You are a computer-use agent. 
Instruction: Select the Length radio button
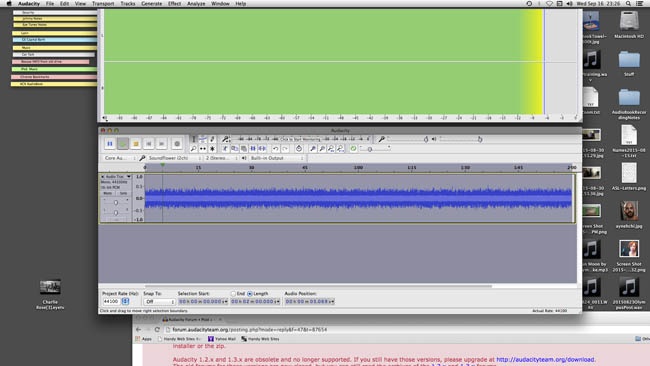pyautogui.click(x=250, y=293)
